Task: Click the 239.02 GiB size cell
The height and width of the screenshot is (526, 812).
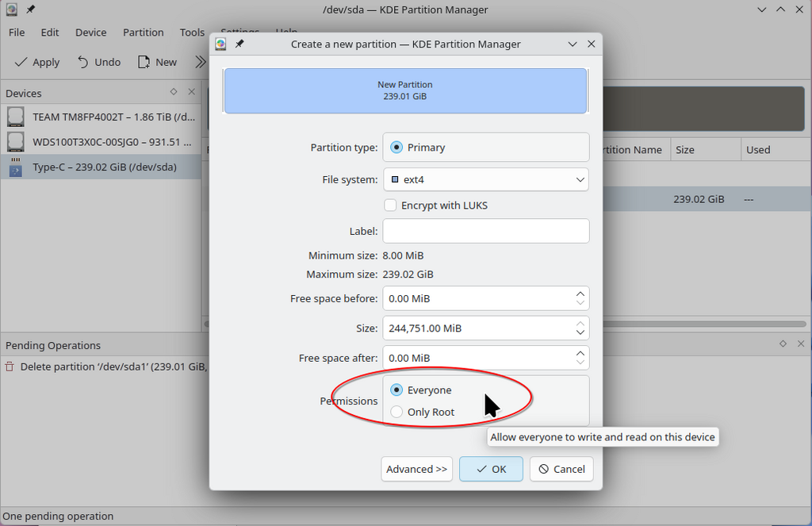Action: [x=699, y=199]
